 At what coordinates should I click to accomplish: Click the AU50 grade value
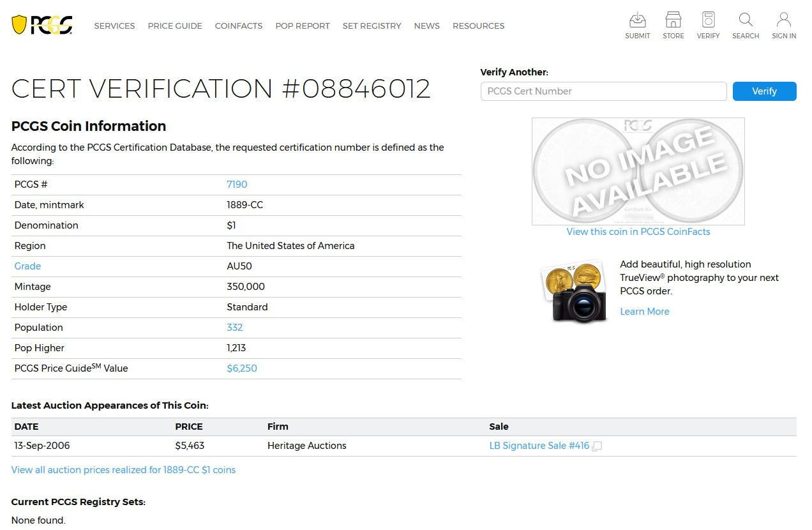tap(239, 266)
